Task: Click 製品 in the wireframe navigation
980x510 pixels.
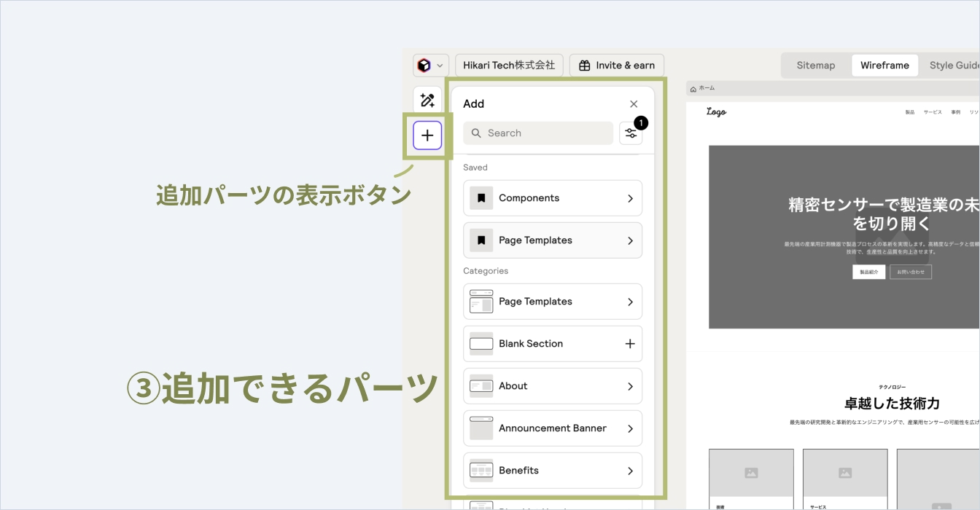Action: (x=910, y=112)
